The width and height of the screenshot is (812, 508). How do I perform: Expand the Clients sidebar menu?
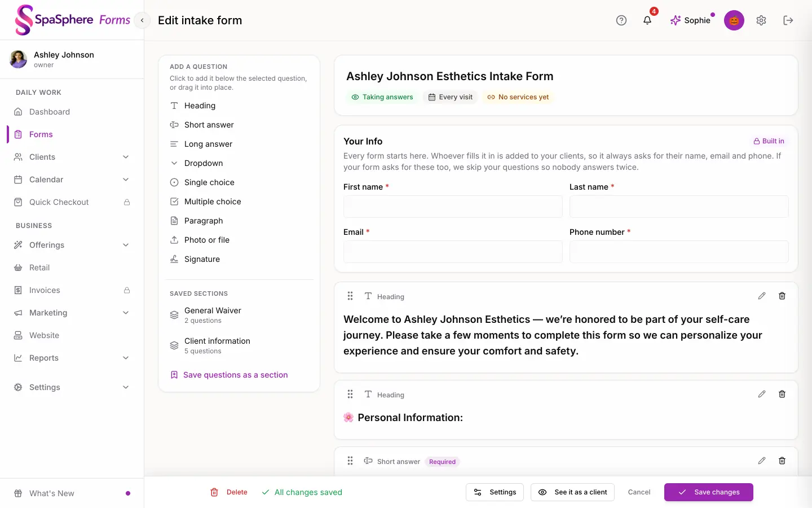click(72, 157)
